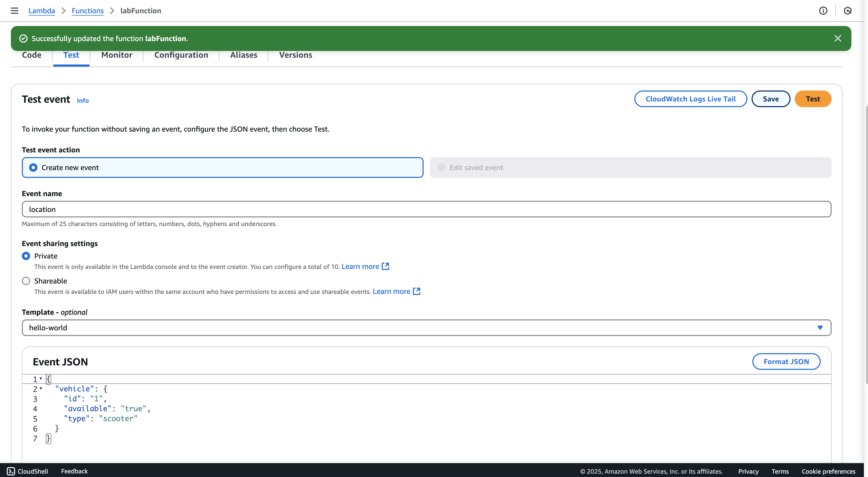Collapse JSON fold arrow on line 1
The width and height of the screenshot is (868, 477).
(41, 378)
